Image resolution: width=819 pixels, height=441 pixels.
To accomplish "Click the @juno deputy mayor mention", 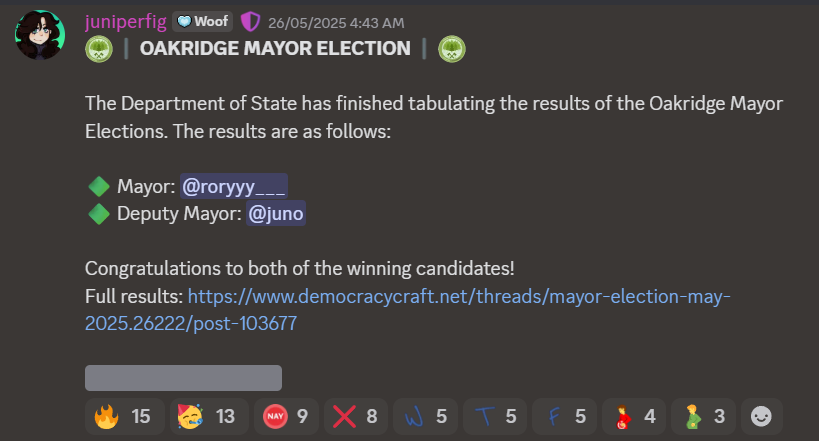I will pyautogui.click(x=276, y=214).
